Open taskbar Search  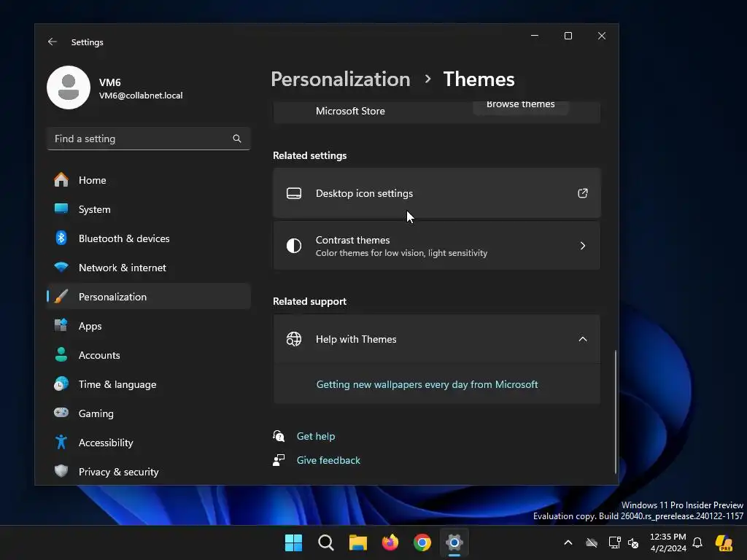(326, 542)
